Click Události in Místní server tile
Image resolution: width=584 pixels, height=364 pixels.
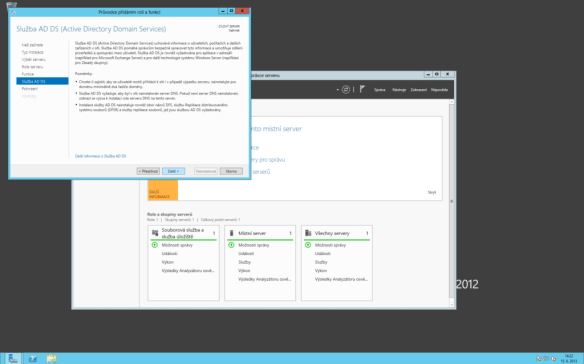tap(246, 254)
